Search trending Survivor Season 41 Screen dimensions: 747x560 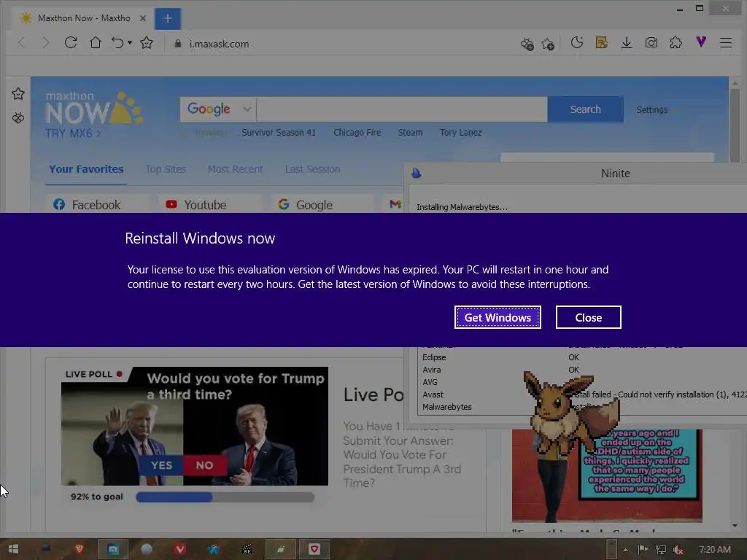279,133
